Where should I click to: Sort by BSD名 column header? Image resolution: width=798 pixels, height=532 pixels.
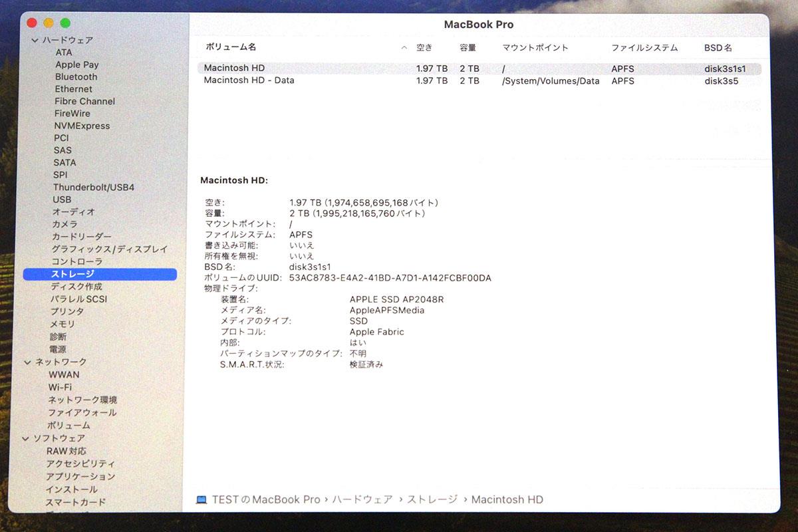718,48
